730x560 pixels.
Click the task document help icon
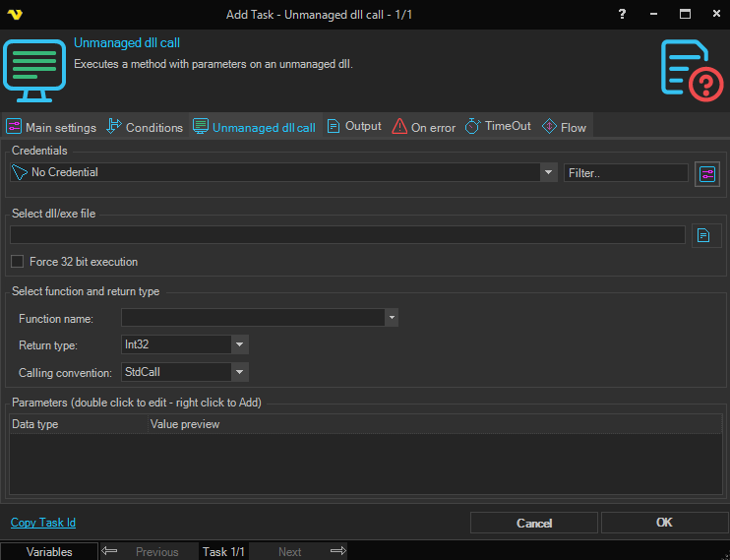pos(691,69)
